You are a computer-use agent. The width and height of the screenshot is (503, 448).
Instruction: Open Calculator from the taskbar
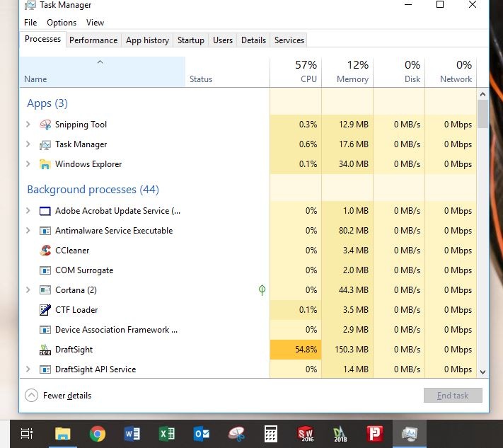[x=271, y=434]
